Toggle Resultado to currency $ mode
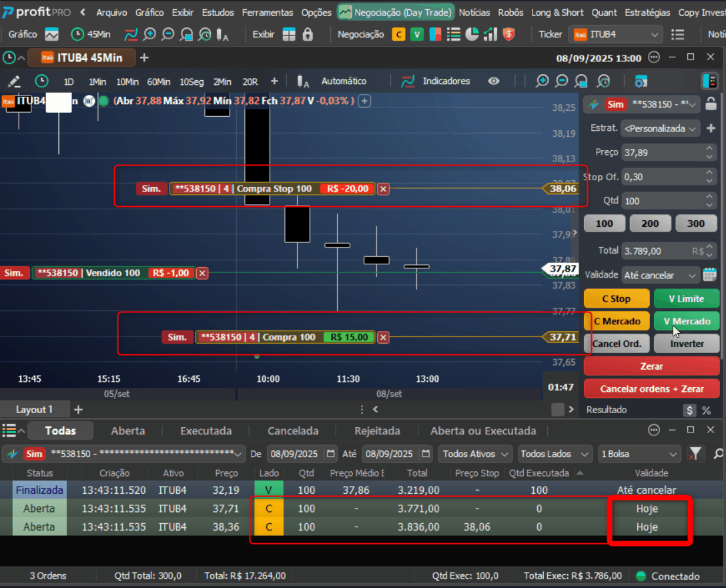Screen dimensions: 726x588 (690, 410)
